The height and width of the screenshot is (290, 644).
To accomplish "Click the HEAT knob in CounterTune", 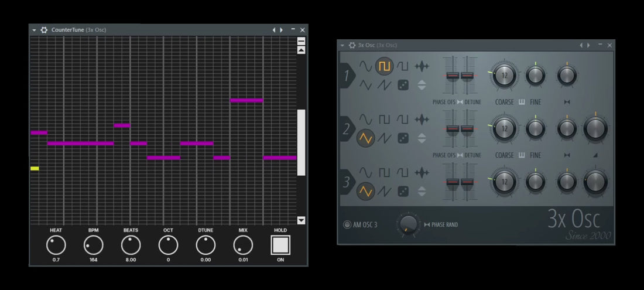I will click(x=56, y=245).
